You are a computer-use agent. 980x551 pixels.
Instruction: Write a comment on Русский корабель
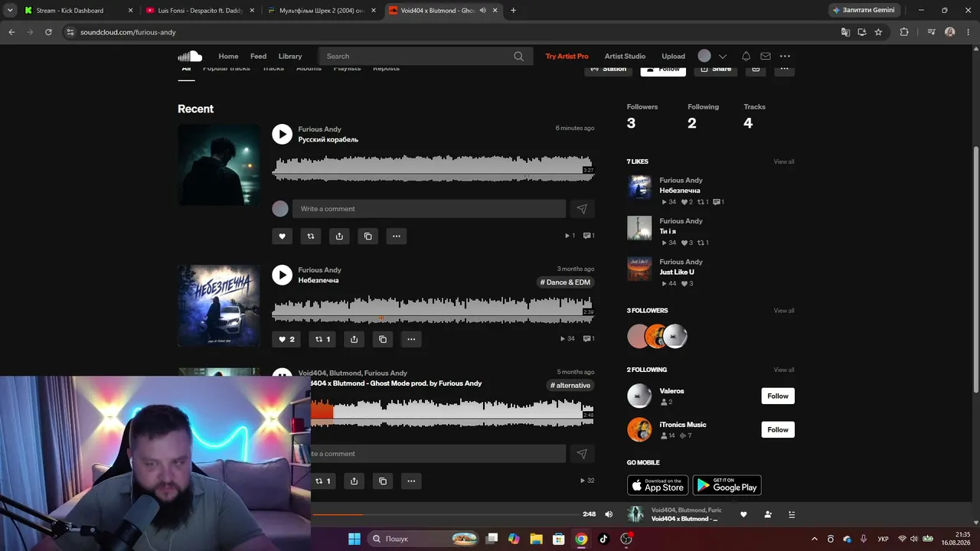tap(429, 209)
